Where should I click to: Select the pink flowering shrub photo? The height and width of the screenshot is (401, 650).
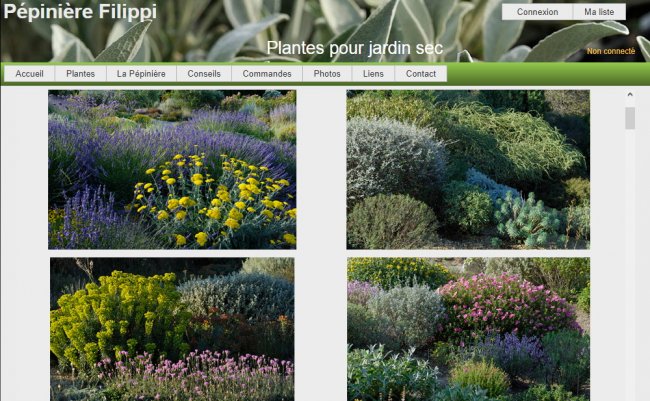(468, 329)
